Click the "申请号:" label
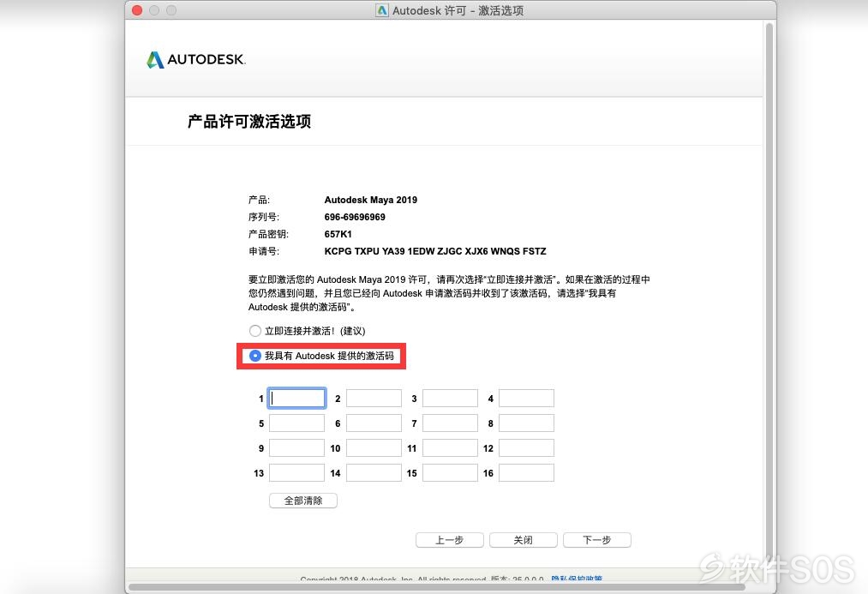868x594 pixels. tap(264, 251)
